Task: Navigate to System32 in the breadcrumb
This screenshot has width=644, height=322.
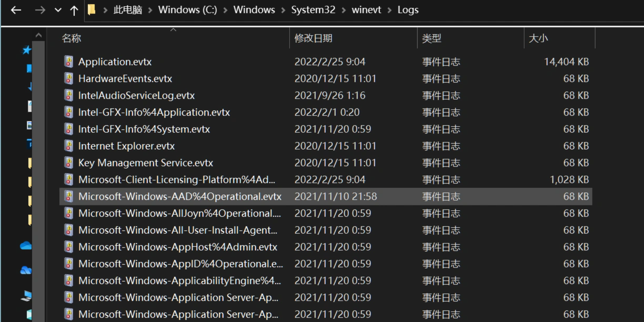Action: (313, 10)
